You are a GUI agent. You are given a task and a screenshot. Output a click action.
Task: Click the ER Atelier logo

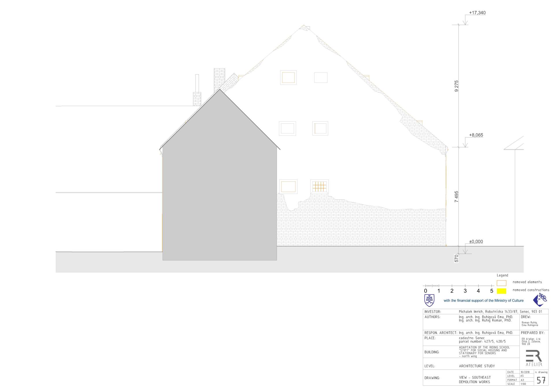534,358
